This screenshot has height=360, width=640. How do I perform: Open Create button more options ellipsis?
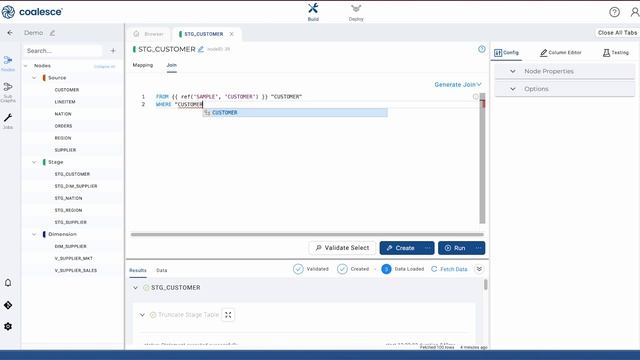(427, 248)
